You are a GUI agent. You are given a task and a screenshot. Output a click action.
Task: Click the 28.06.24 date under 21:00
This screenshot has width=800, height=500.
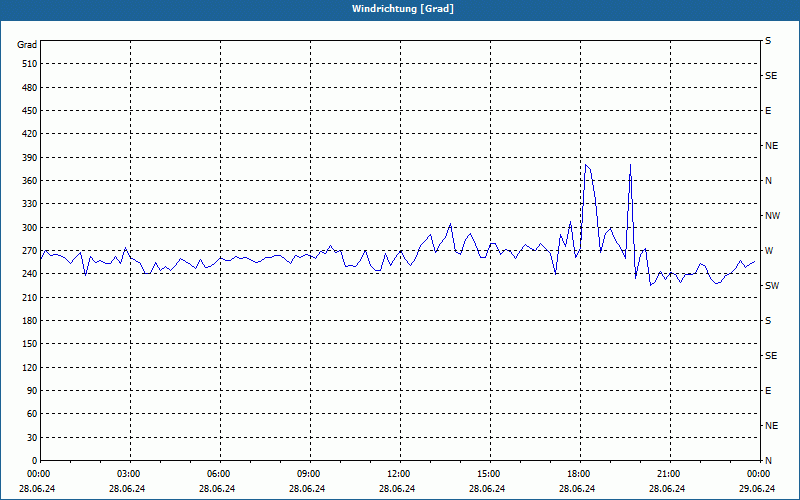coord(667,488)
